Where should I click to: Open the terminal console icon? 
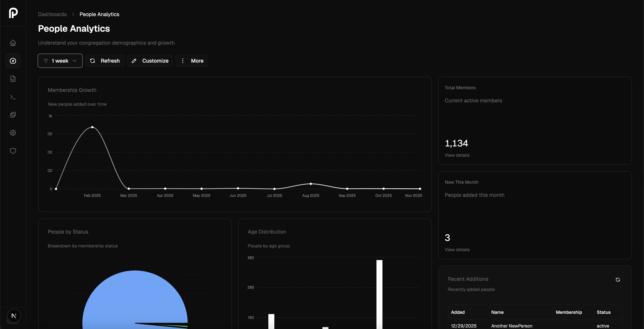click(13, 97)
